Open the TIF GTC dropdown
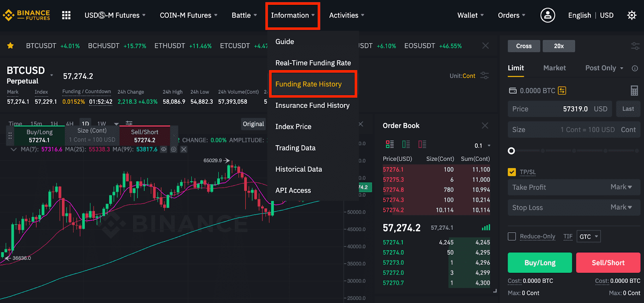The height and width of the screenshot is (303, 644). coord(589,236)
